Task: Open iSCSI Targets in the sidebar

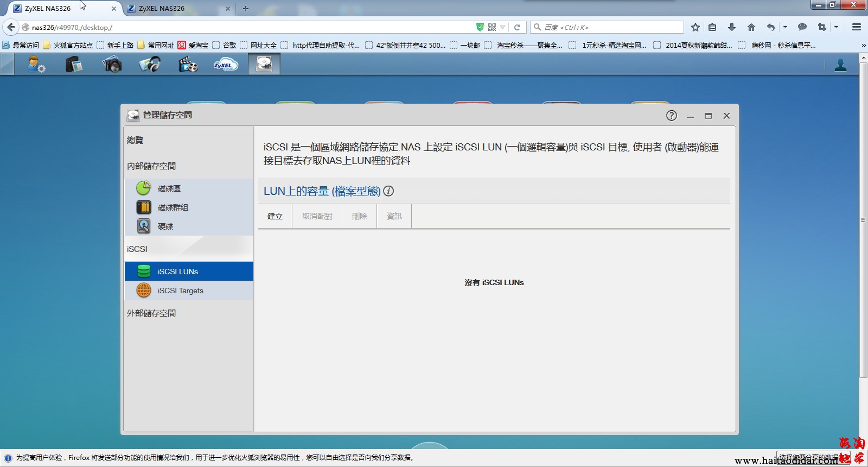Action: click(180, 291)
